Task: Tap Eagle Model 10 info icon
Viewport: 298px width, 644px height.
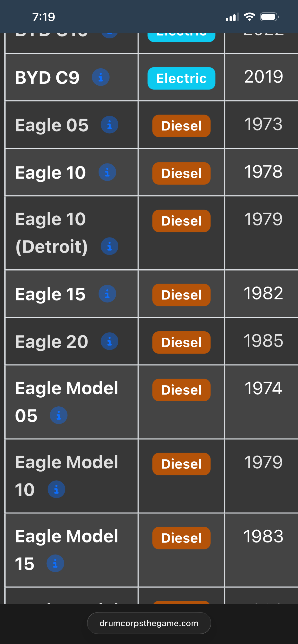Action: (x=56, y=489)
